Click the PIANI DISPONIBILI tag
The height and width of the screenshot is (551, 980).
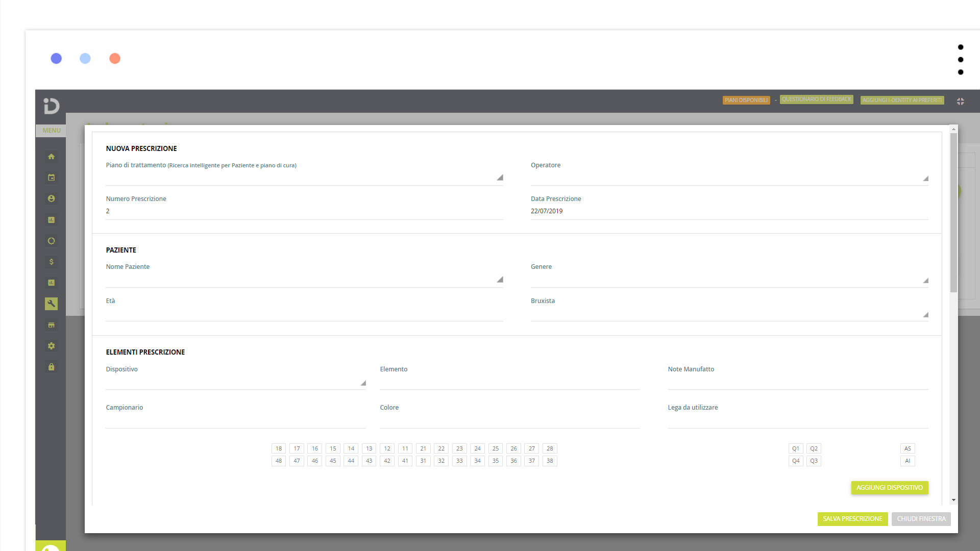[x=746, y=100]
